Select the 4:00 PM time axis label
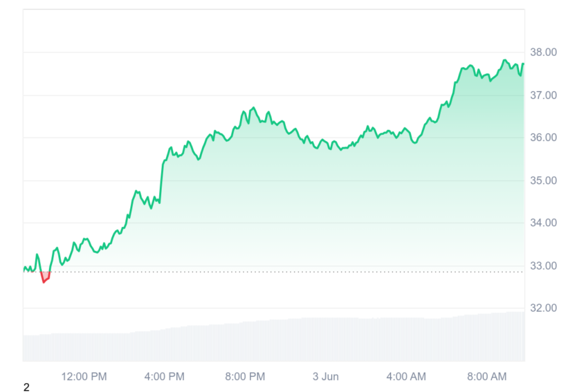 [x=164, y=376]
